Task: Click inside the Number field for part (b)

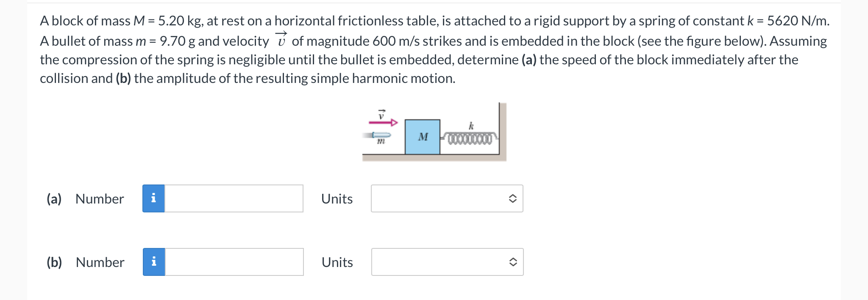Action: click(233, 262)
